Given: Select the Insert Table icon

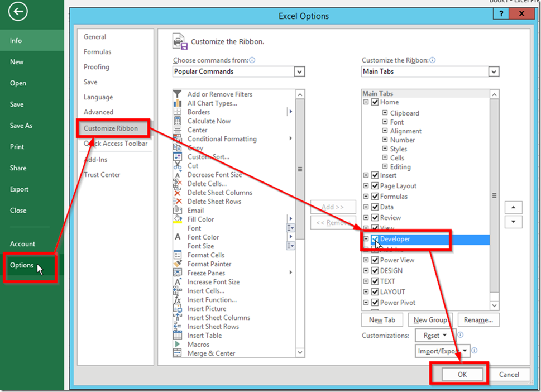Looking at the screenshot, I should [x=178, y=336].
